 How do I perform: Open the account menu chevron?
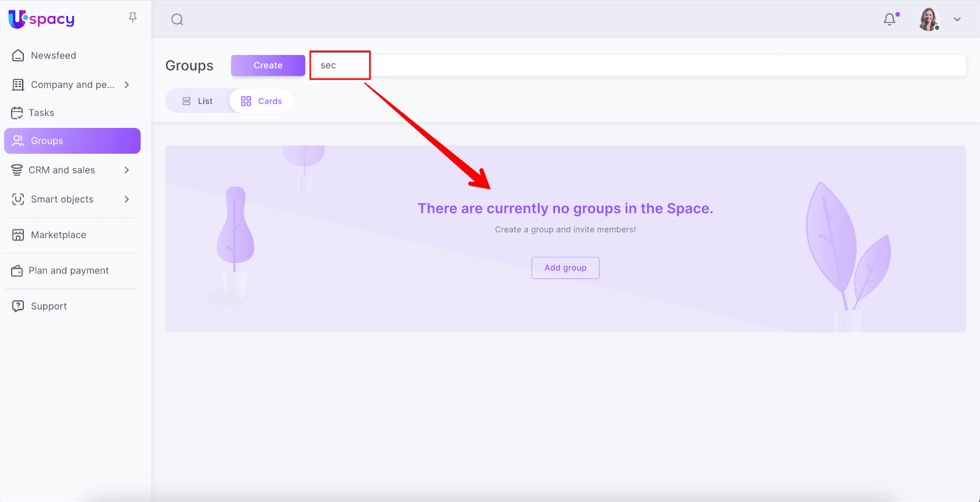(x=957, y=20)
